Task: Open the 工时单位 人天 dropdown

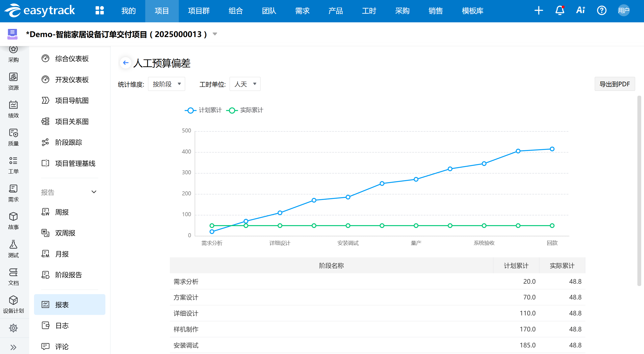Action: pos(245,84)
